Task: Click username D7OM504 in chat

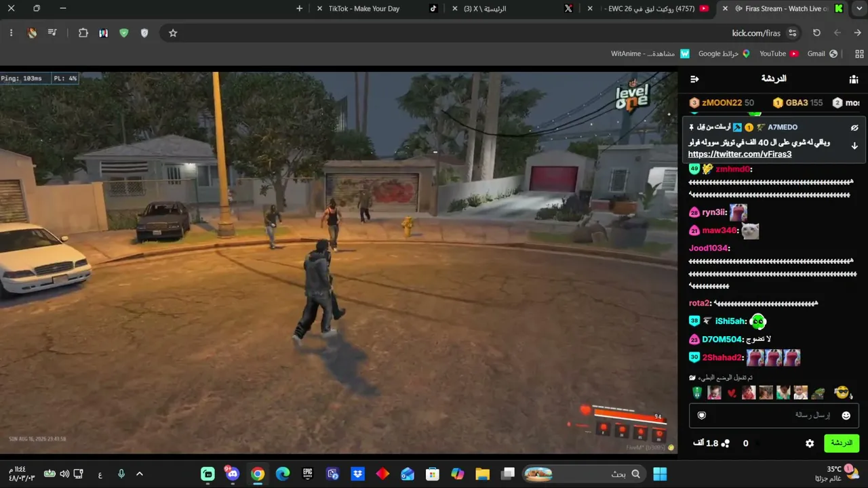Action: coord(722,340)
